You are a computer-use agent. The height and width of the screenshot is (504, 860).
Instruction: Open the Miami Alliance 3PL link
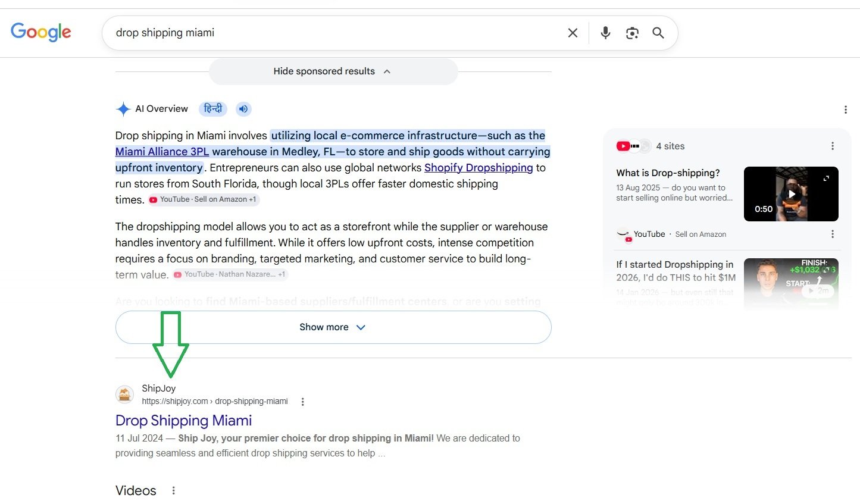tap(162, 152)
